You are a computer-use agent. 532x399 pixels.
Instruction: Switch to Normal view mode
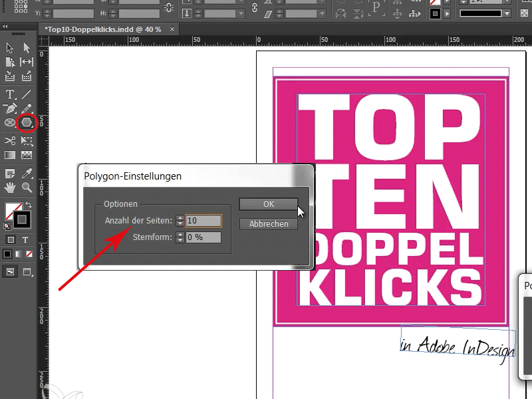10,272
